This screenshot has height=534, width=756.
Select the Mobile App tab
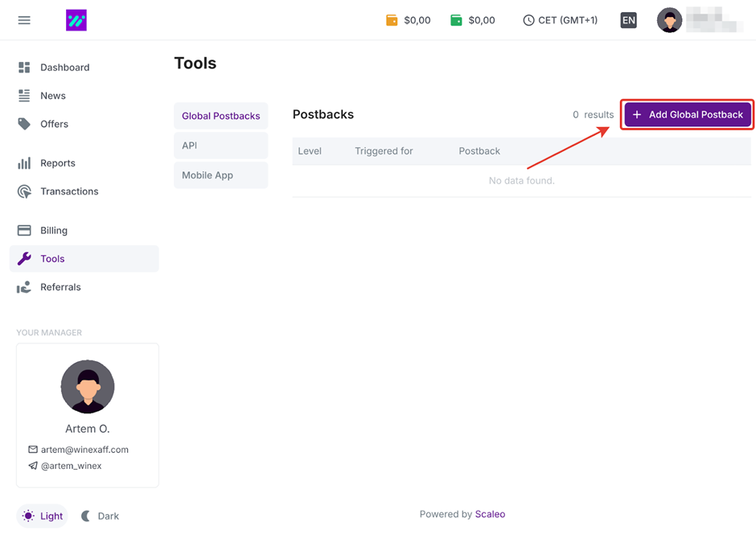click(220, 175)
